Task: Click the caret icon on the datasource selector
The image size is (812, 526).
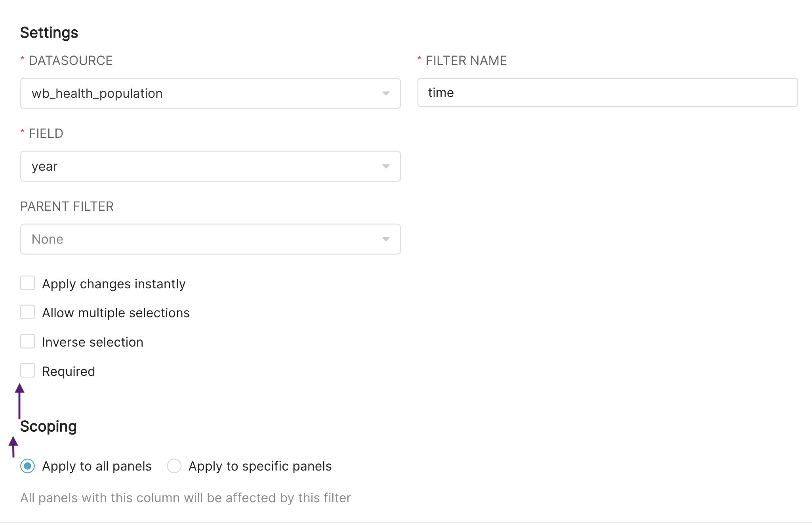Action: coord(386,93)
